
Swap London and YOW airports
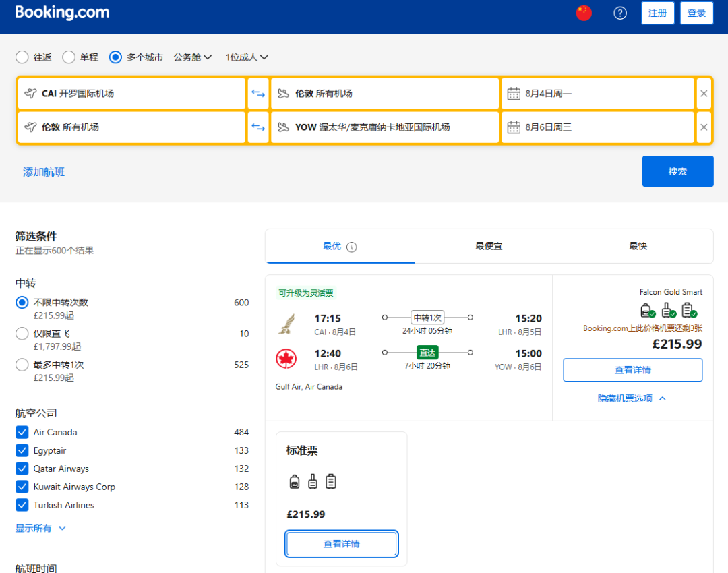[x=258, y=127]
